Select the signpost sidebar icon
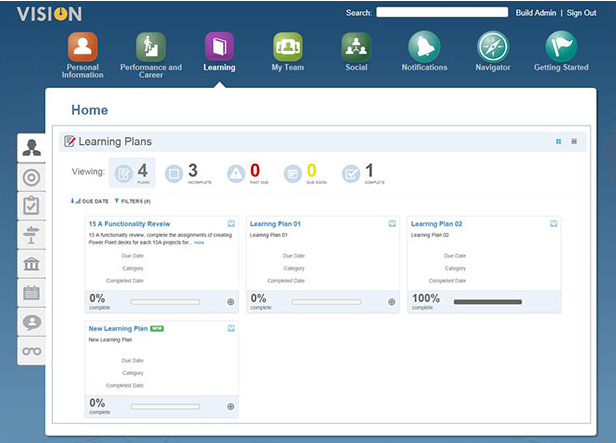Screen dimensions: 616x443 click(31, 235)
